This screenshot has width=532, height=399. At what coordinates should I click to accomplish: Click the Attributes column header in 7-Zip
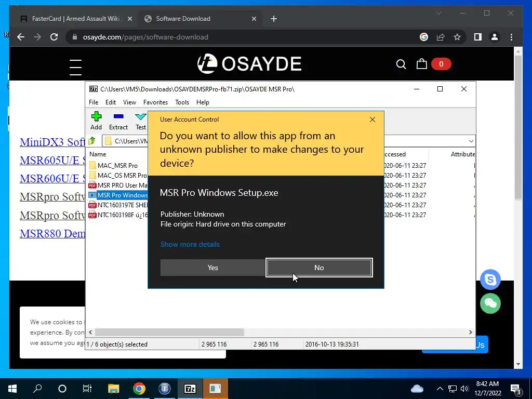(x=462, y=154)
